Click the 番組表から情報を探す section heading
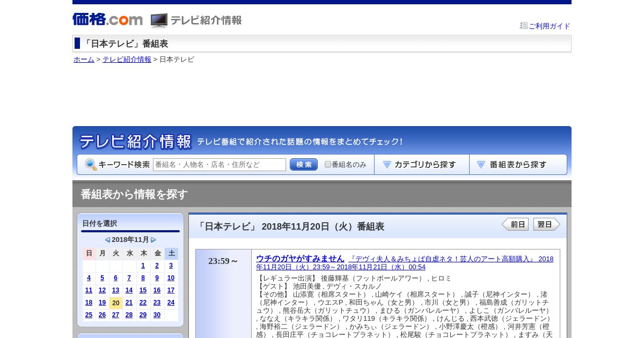Screen dimensions: 644x338 pos(134,194)
